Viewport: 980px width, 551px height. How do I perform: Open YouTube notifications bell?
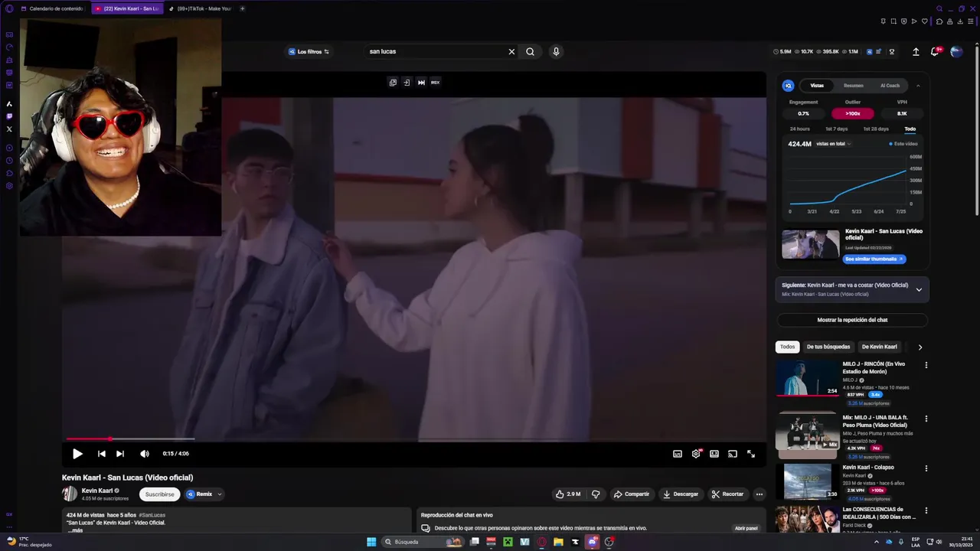935,51
